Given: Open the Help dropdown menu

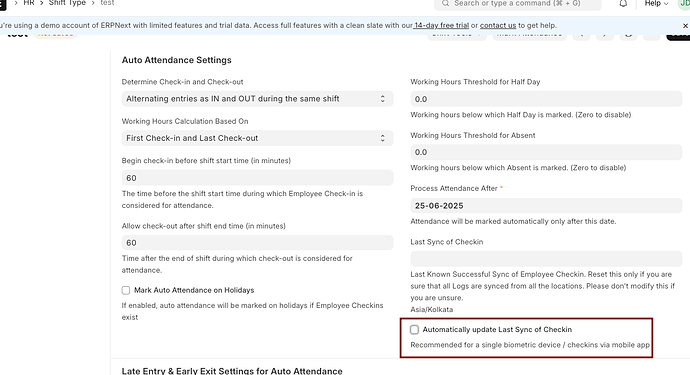Looking at the screenshot, I should (657, 4).
